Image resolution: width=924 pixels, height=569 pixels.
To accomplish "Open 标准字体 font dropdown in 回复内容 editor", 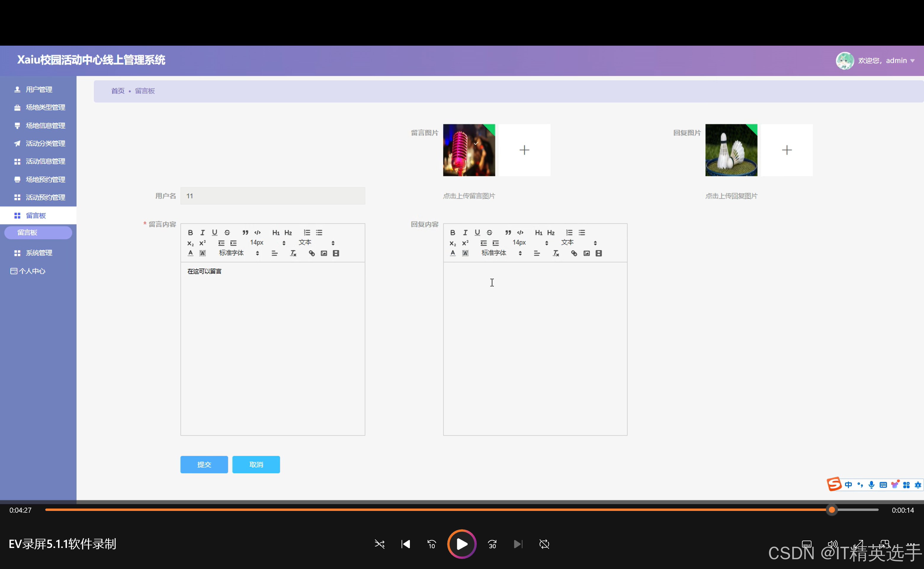I will (x=502, y=253).
